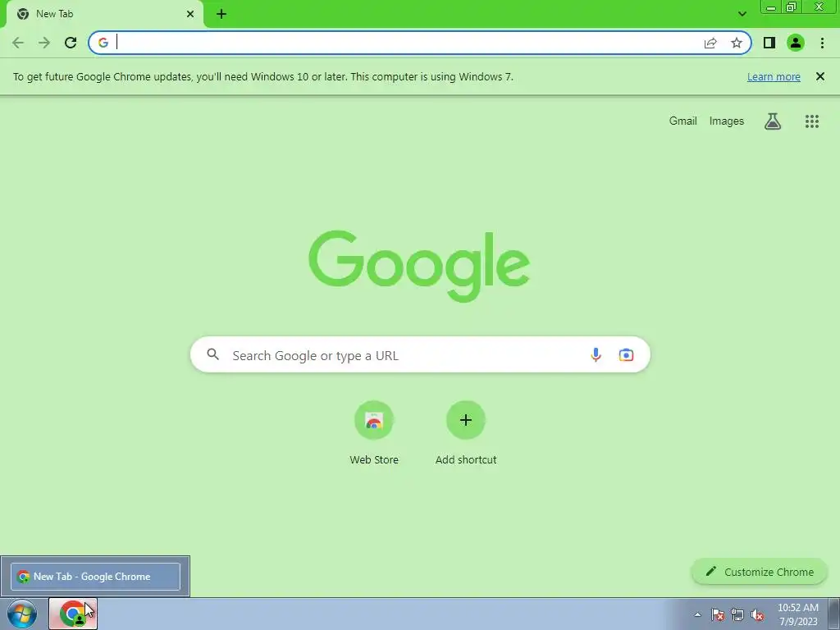Go forward using the forward arrow

point(44,43)
